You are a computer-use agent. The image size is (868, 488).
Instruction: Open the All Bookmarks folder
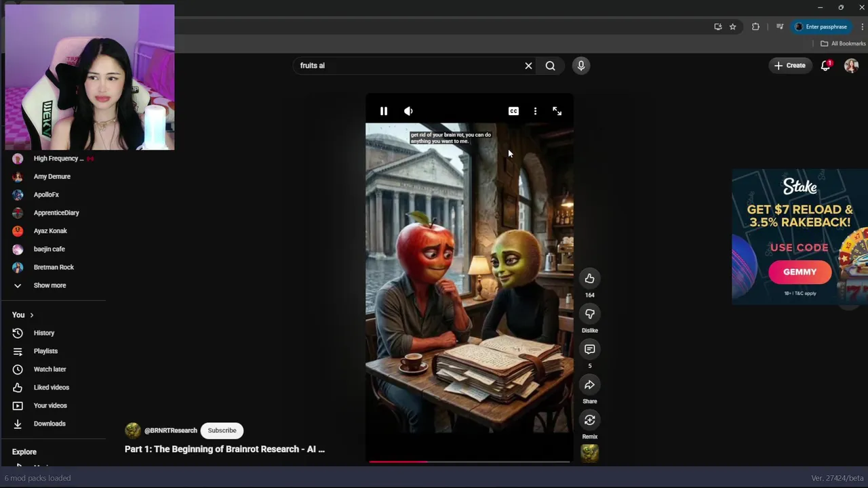(843, 43)
